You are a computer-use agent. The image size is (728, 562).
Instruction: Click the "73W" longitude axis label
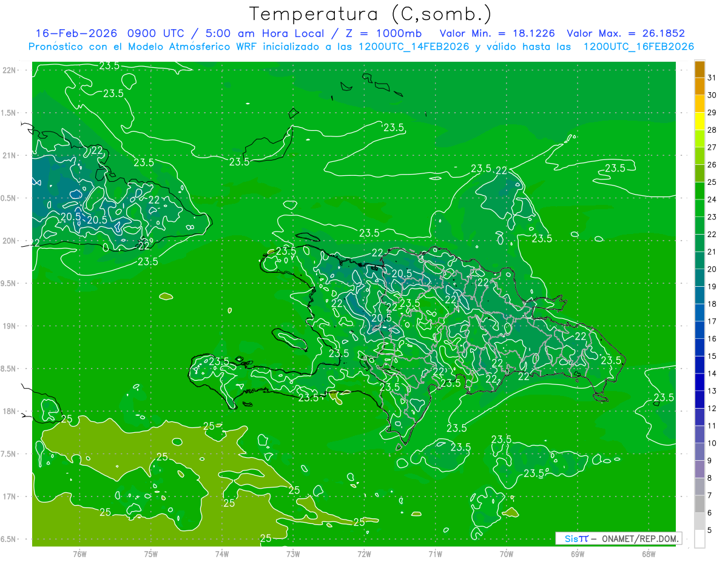(x=293, y=554)
